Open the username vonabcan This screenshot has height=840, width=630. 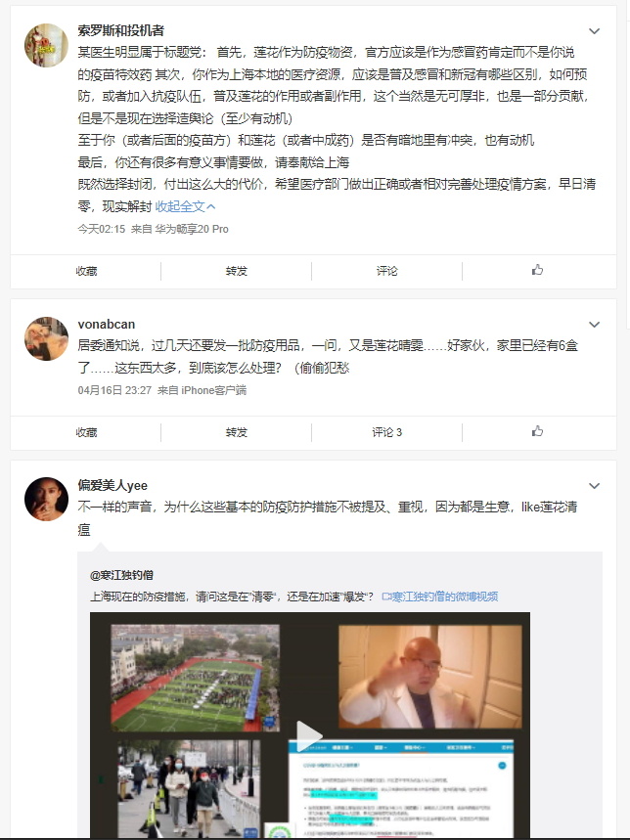click(106, 324)
